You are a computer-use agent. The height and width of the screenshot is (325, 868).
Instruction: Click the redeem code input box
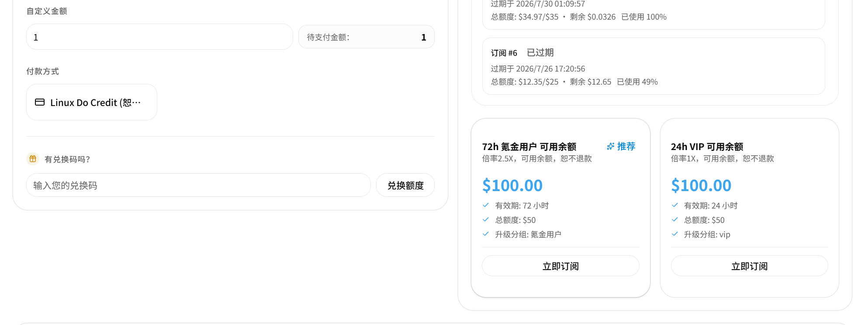[198, 185]
